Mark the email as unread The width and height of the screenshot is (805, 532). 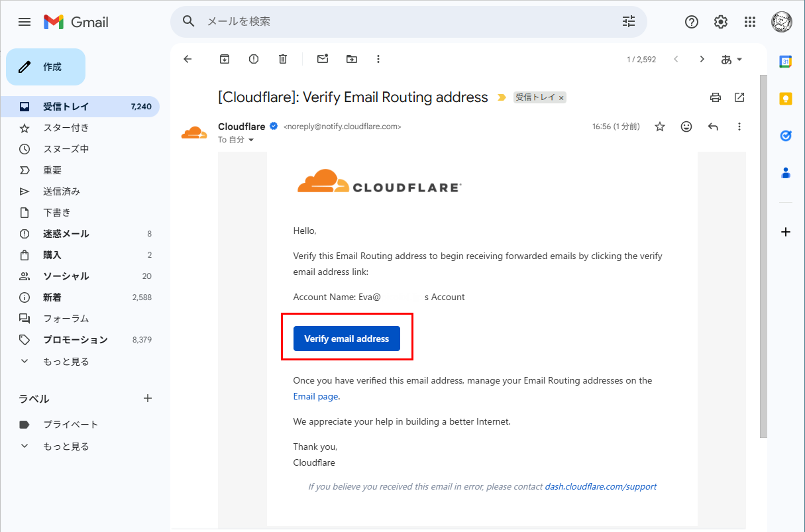(322, 59)
